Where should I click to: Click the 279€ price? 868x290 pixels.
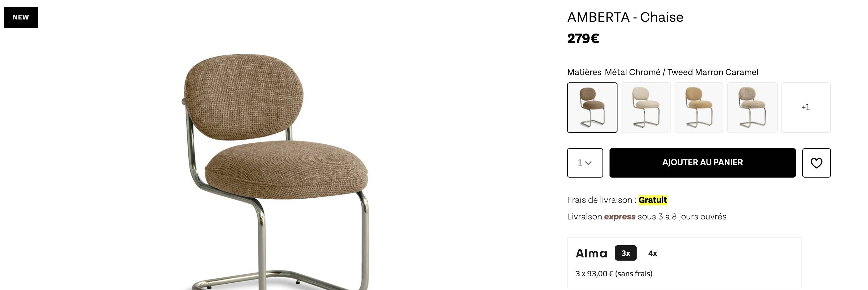click(x=583, y=38)
